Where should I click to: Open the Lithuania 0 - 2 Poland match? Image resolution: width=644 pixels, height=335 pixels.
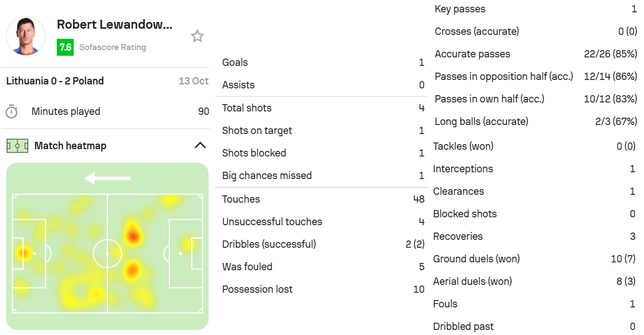coord(55,81)
